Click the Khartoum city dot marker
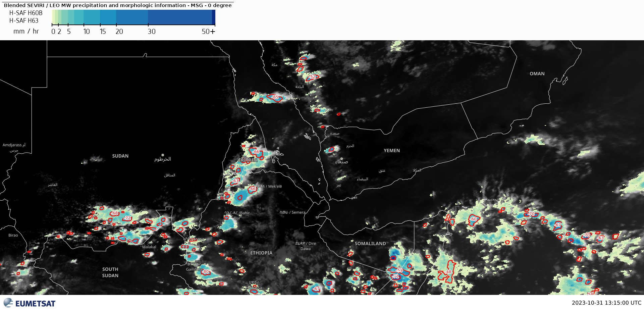Viewport: 644px width, 310px height. 163,155
